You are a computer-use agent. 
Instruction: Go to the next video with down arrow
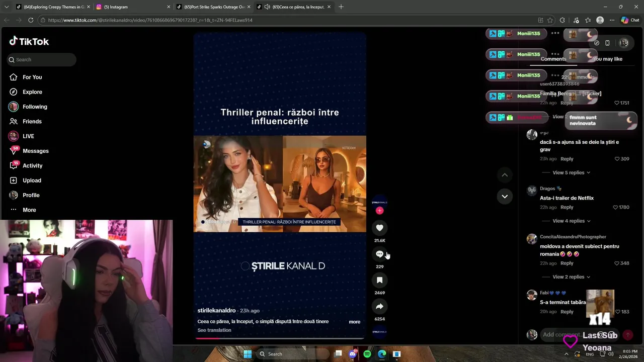[505, 196]
